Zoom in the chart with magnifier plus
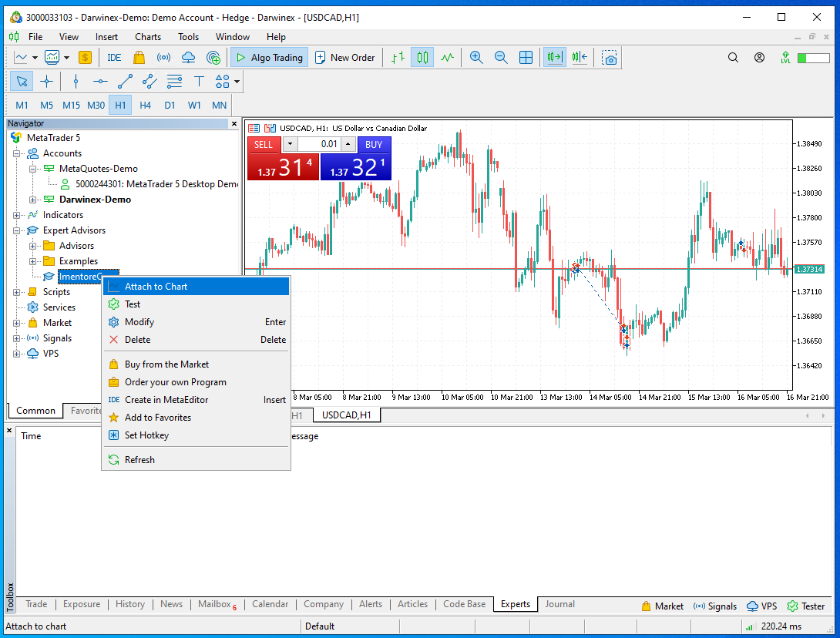The image size is (840, 638). (476, 57)
